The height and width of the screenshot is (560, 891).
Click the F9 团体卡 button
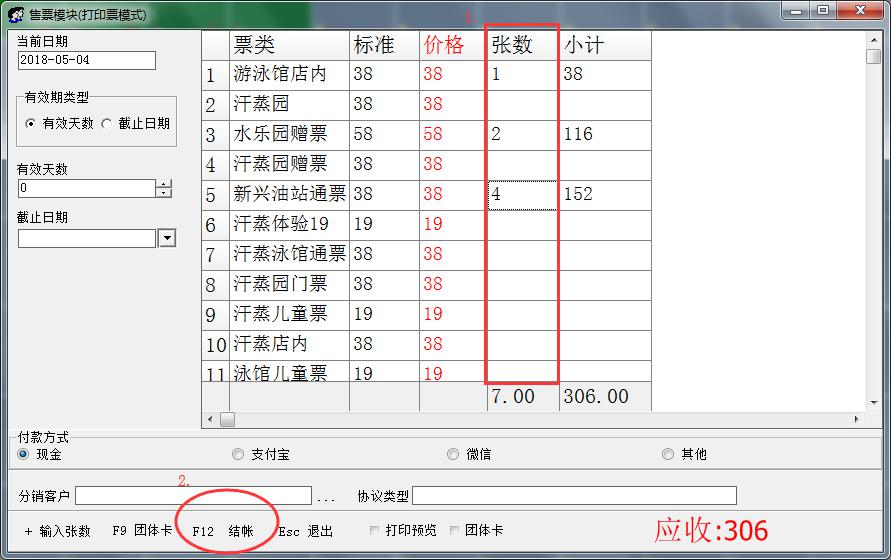tap(142, 530)
